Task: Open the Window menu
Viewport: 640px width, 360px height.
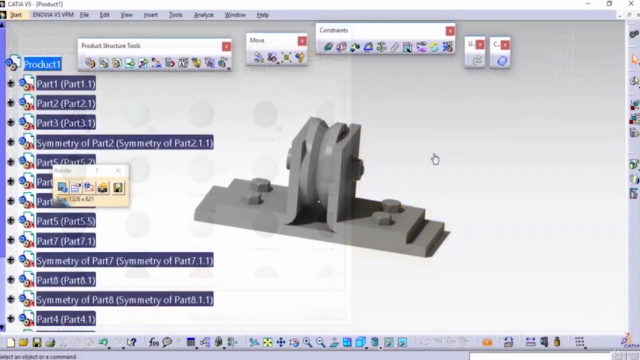Action: [x=235, y=15]
